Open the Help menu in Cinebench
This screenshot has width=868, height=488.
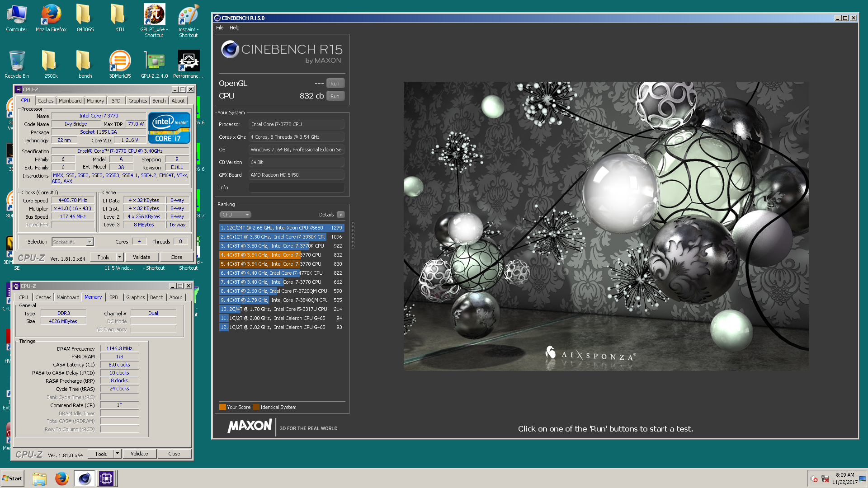click(234, 28)
